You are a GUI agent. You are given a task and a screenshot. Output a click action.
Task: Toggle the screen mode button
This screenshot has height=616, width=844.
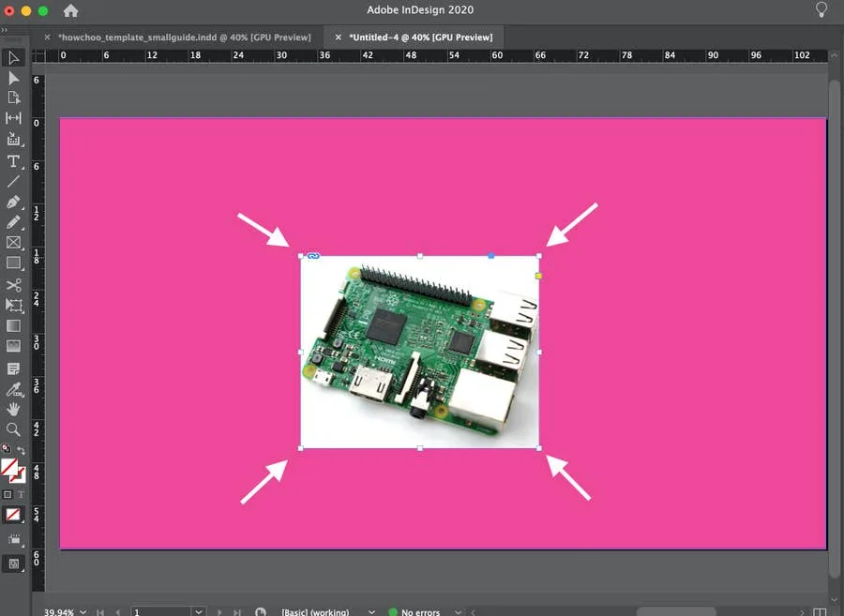point(13,563)
